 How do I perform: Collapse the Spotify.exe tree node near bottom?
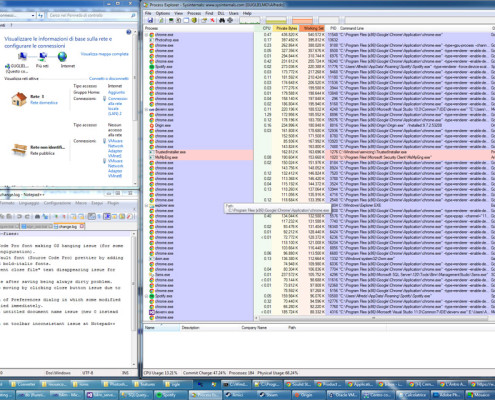[146, 296]
